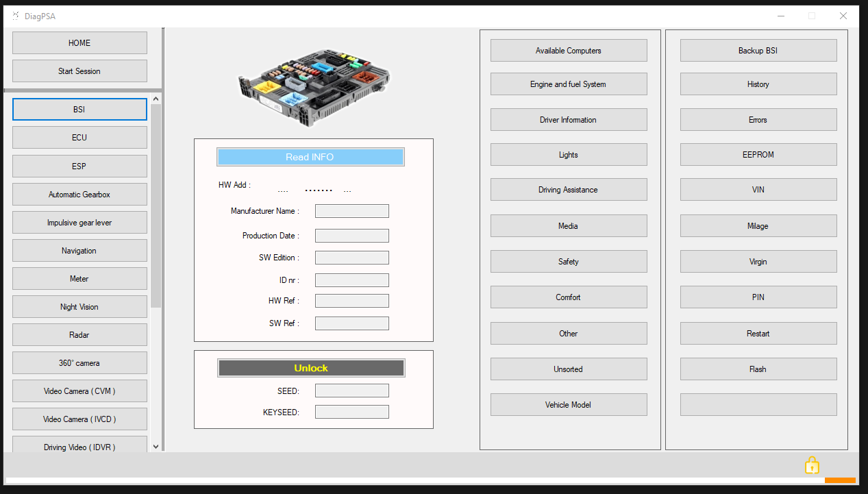Open Driver Information
868x494 pixels.
point(569,119)
